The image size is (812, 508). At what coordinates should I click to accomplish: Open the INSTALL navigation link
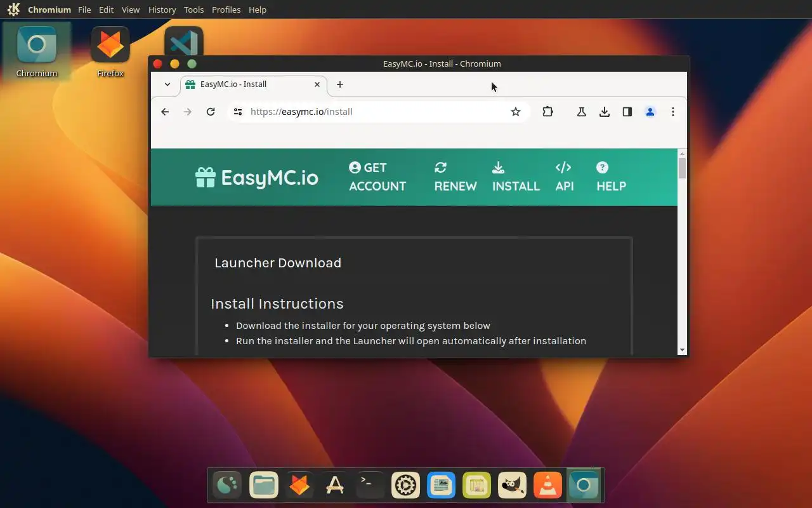[x=516, y=177]
